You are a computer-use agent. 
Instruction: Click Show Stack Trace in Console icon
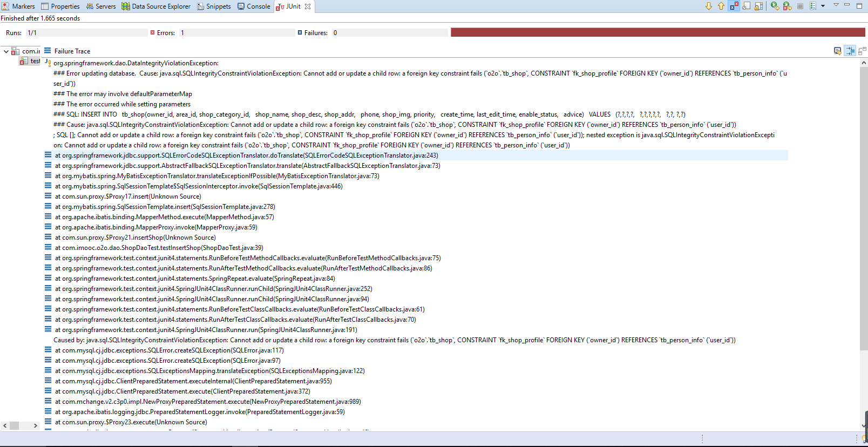coord(837,51)
